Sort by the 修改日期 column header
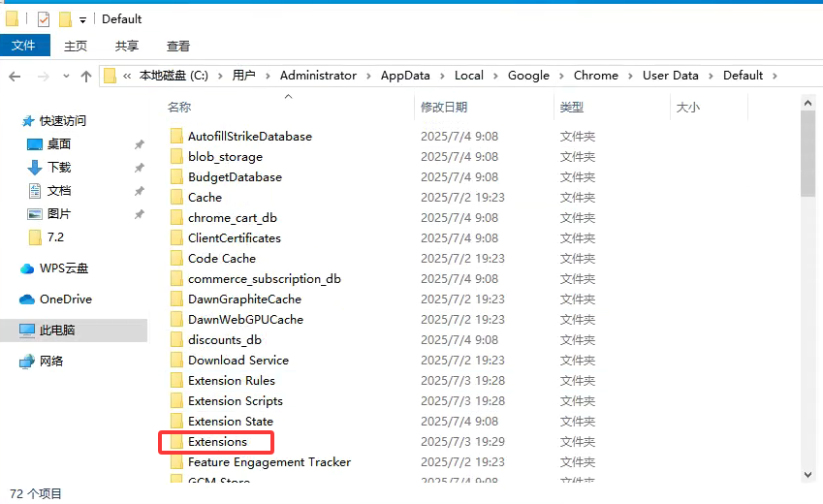 pyautogui.click(x=444, y=107)
